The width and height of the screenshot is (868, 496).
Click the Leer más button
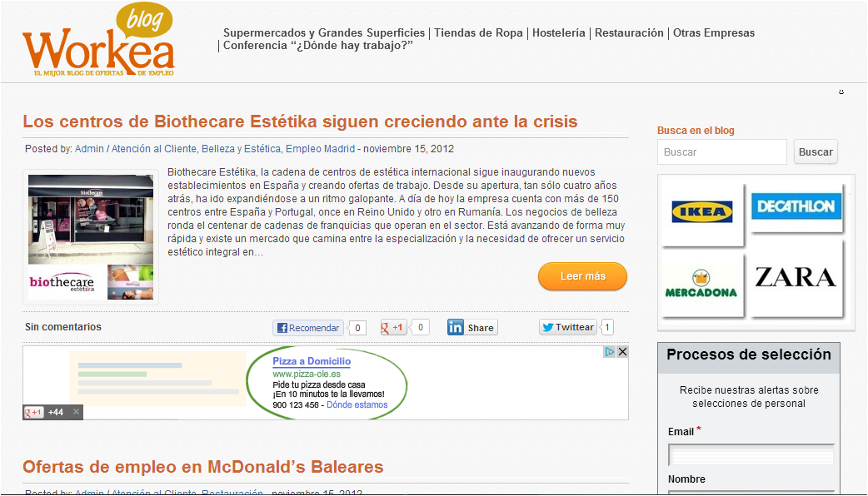point(582,276)
